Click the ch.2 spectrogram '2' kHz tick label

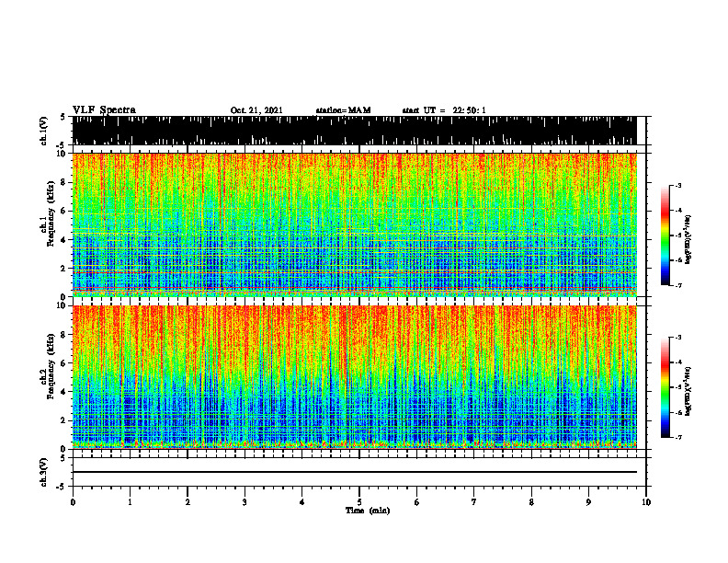tap(64, 420)
